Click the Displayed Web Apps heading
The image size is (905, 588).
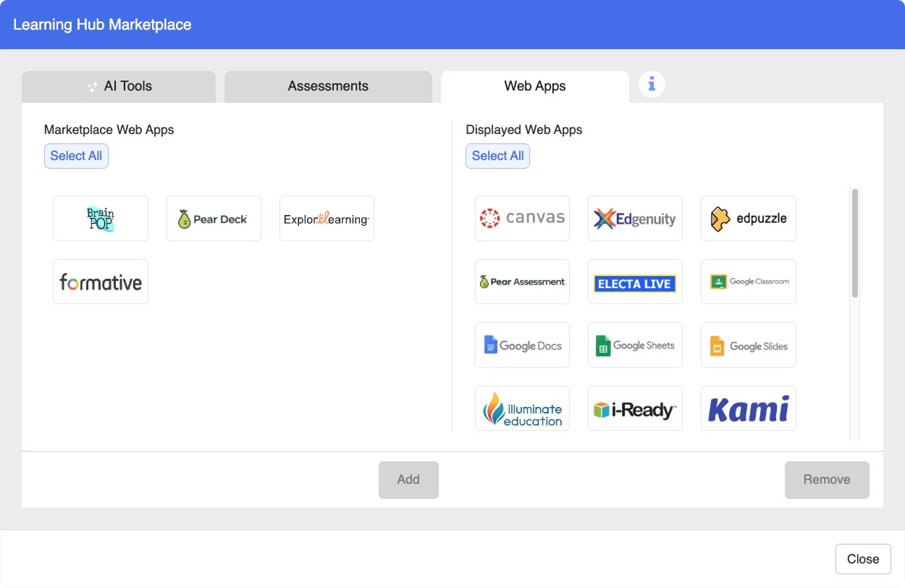[x=524, y=130]
